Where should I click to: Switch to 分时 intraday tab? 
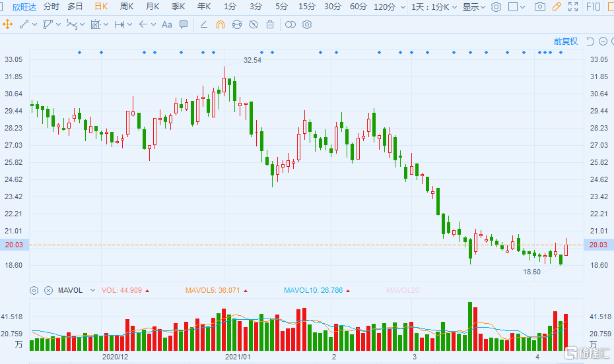pos(51,7)
